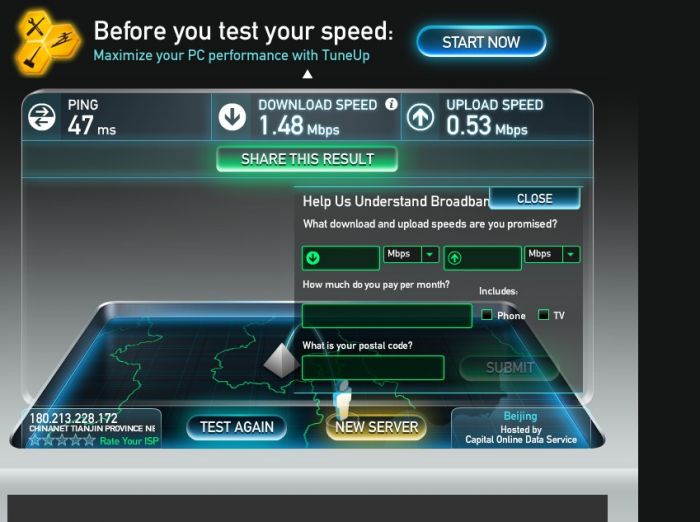Click the download speed arrow icon

point(232,117)
